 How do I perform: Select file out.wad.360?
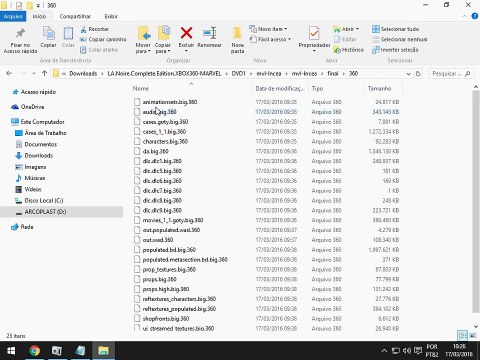click(158, 240)
